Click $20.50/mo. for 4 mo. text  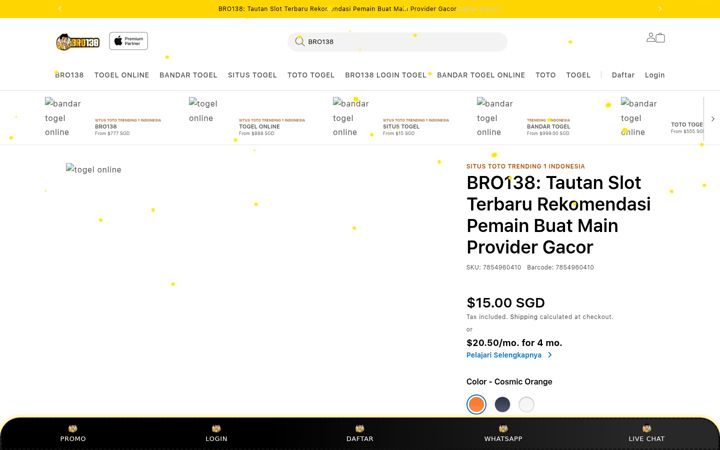point(514,343)
